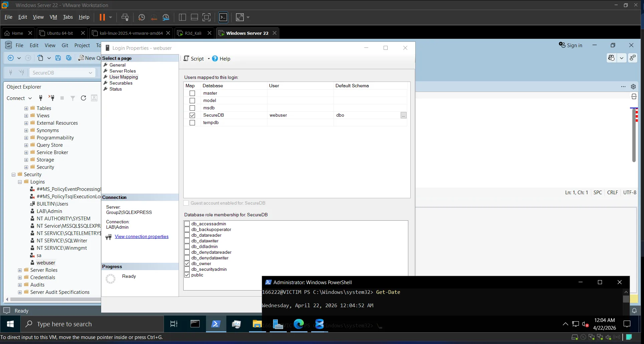Viewport: 644px width, 344px height.
Task: Enable the db_datareader role
Action: (x=187, y=235)
